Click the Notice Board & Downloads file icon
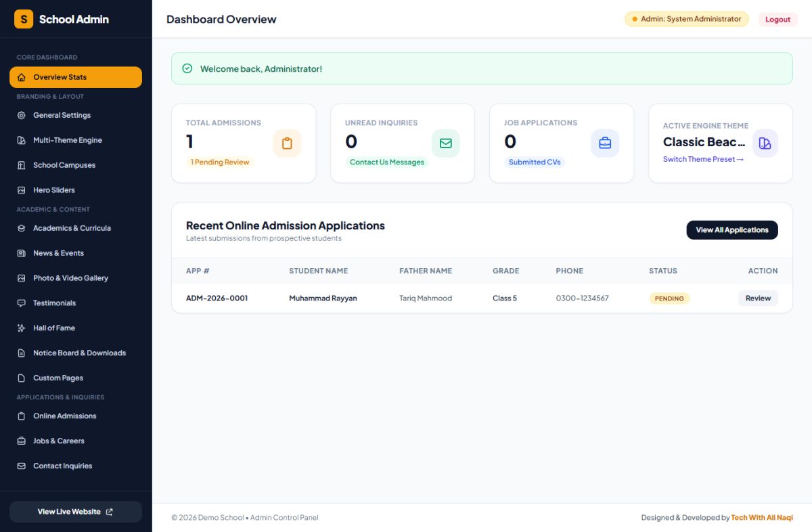Screen dimensions: 812x532 click(x=21, y=353)
